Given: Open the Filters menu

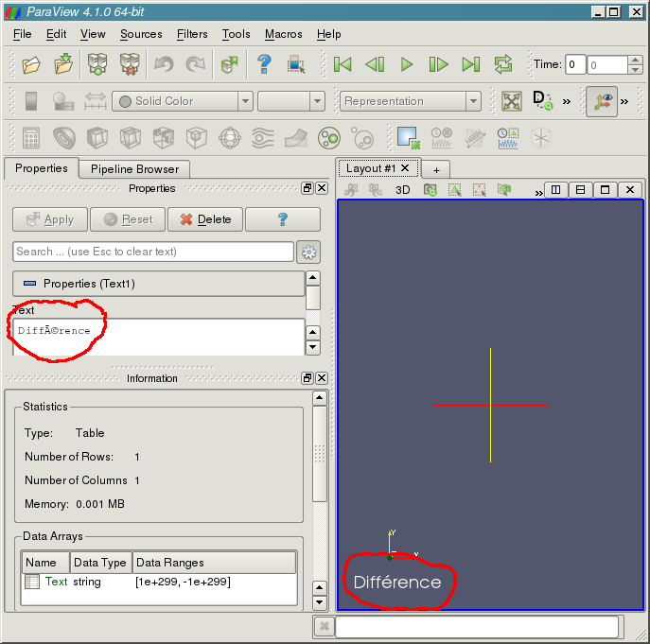Looking at the screenshot, I should tap(192, 34).
